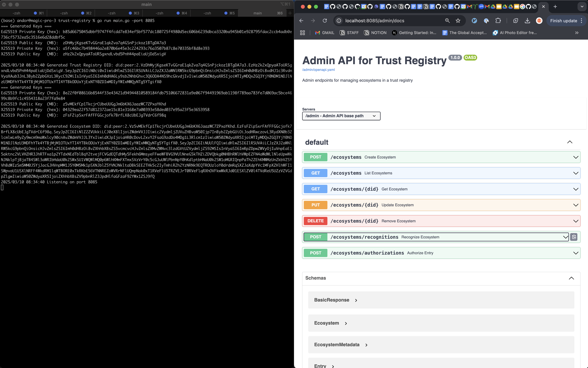The height and width of the screenshot is (368, 588).
Task: Go back in the browser history
Action: coord(301,21)
